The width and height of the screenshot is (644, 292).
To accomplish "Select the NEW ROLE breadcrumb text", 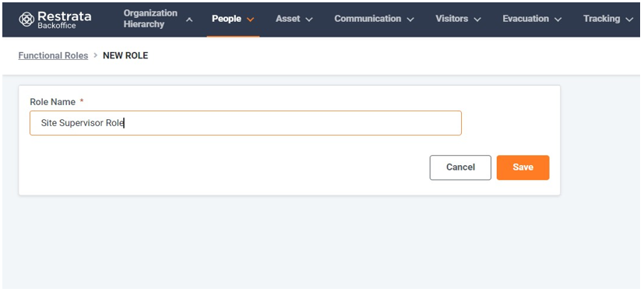I will 125,55.
